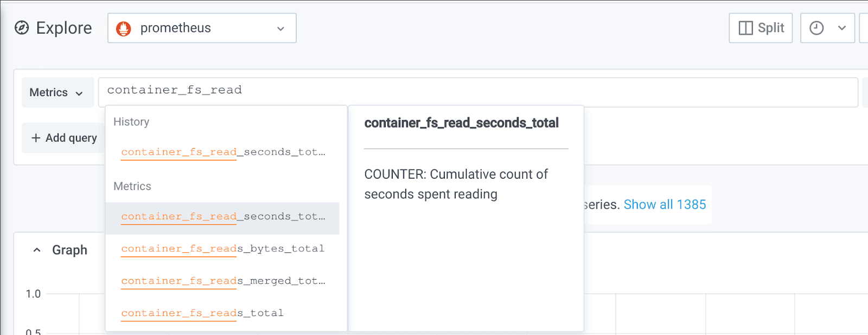Open the time picker clock icon
The width and height of the screenshot is (868, 335).
point(816,28)
